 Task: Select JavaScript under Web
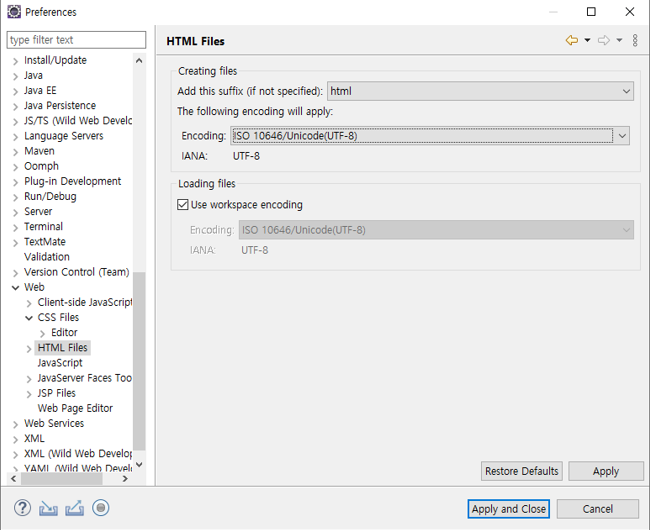point(60,363)
